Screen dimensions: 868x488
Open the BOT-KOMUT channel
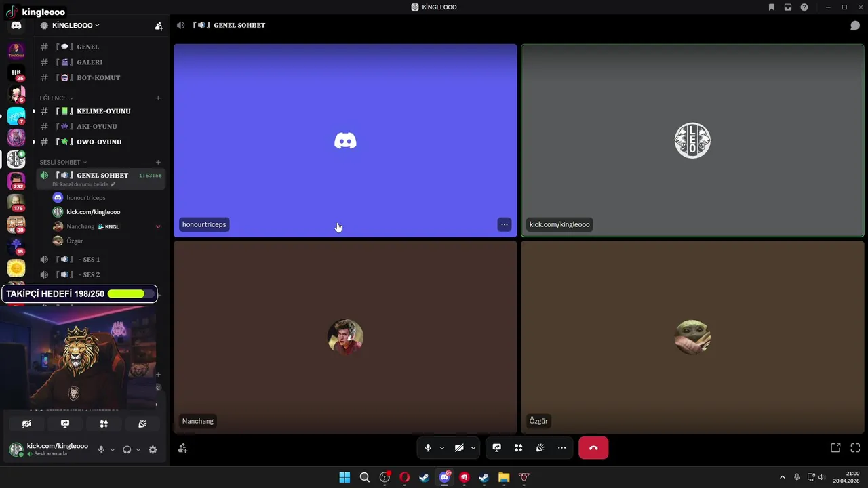point(100,78)
